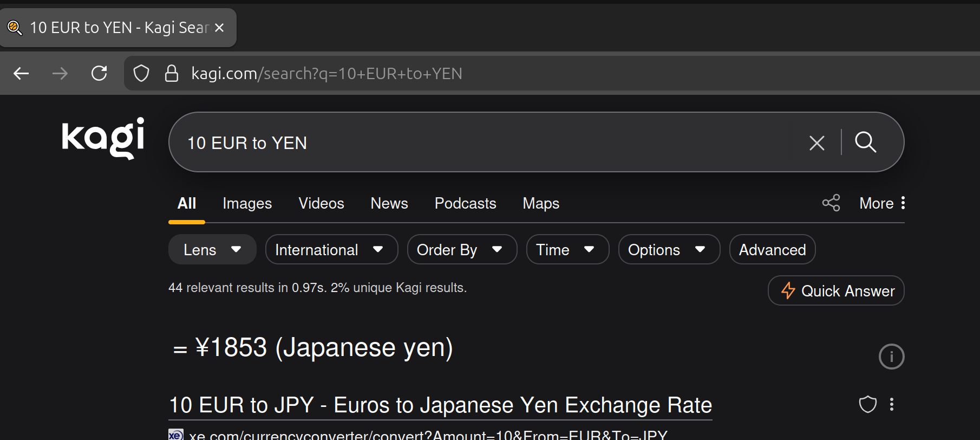Screen dimensions: 980x440
Task: Open the International region dropdown
Action: point(331,250)
